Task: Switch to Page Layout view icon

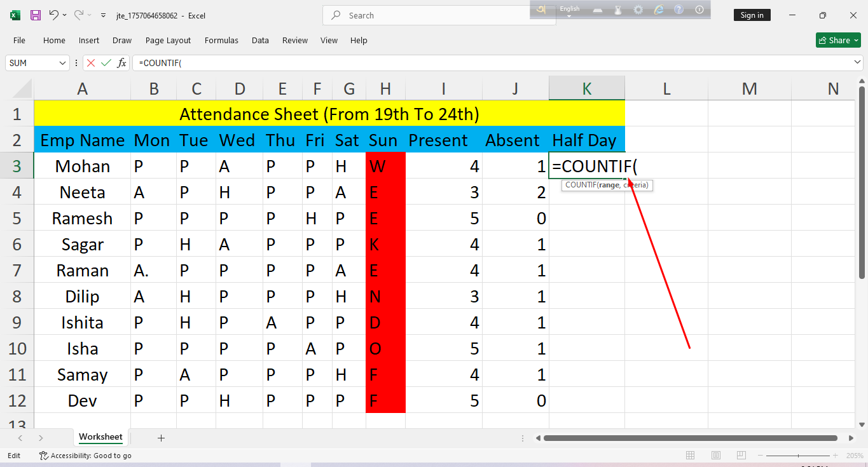Action: pos(715,456)
